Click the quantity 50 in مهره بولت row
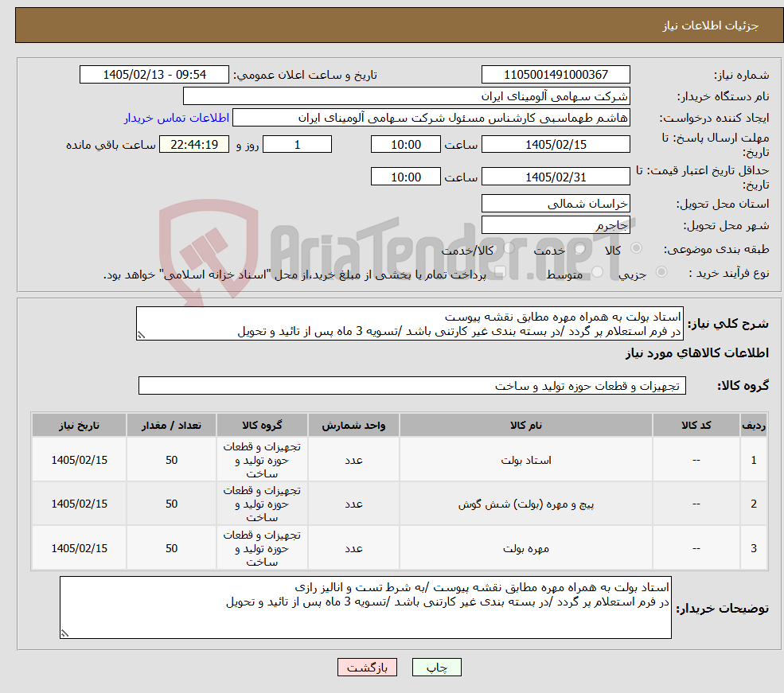Image resolution: width=784 pixels, height=693 pixels. coord(171,549)
